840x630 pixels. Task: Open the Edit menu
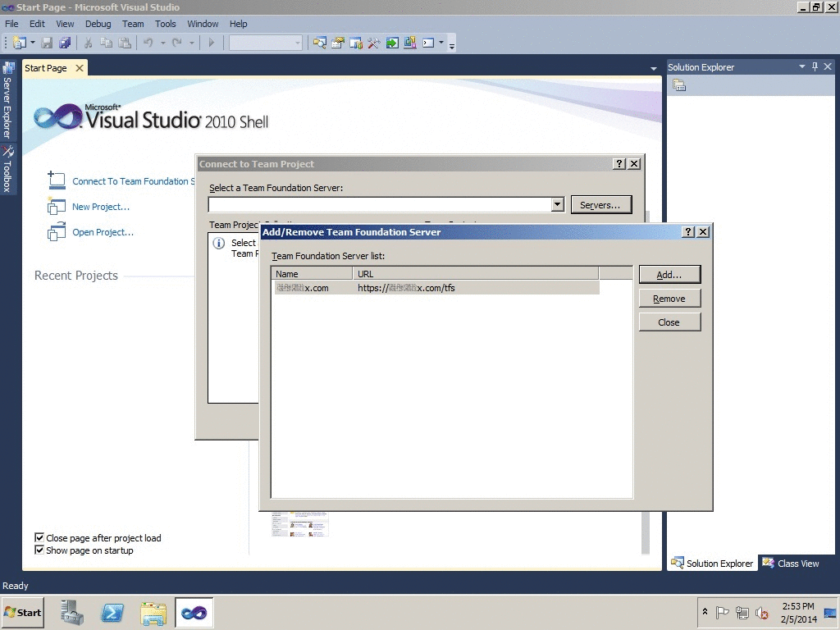coord(37,24)
